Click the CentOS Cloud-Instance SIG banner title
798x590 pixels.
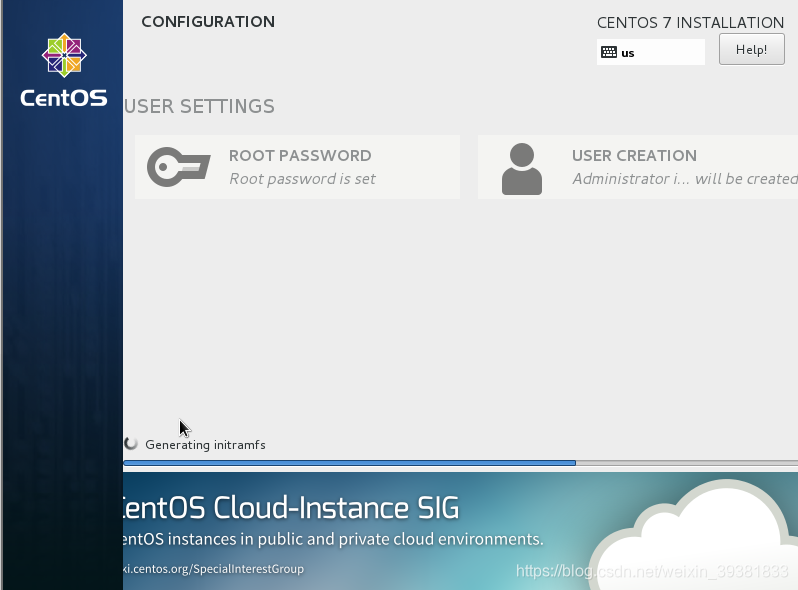[291, 508]
